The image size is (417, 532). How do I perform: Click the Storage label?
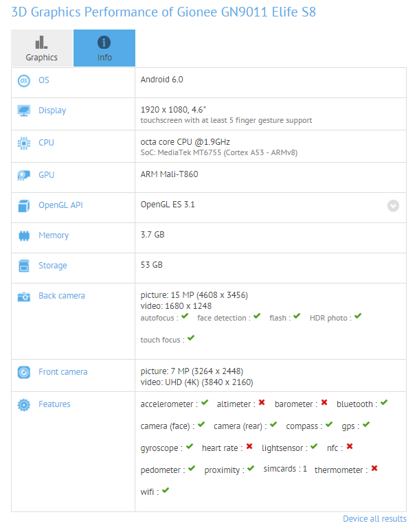(53, 266)
